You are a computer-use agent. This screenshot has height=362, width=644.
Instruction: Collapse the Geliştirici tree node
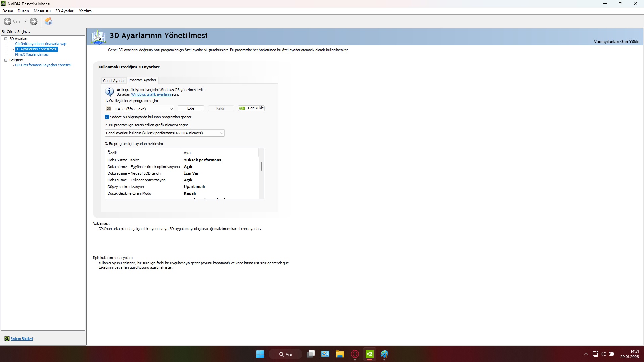point(6,60)
